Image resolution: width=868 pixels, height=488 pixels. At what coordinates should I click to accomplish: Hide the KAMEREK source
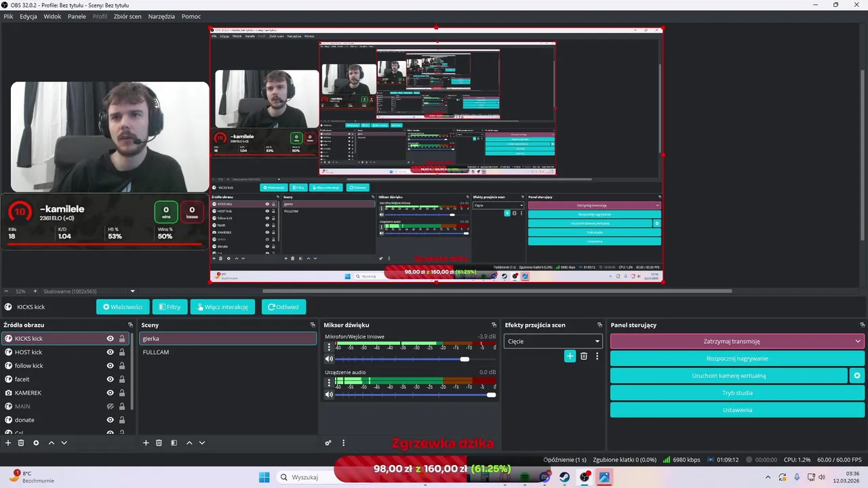[x=110, y=392]
